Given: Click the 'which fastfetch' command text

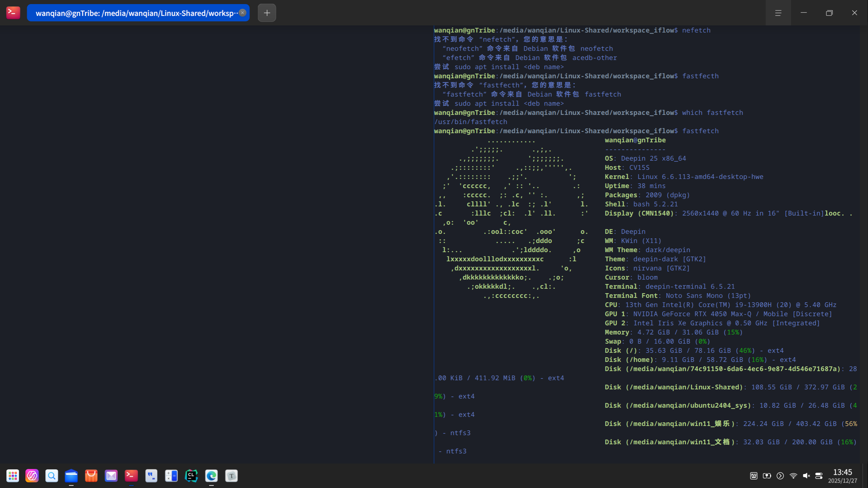Looking at the screenshot, I should click(712, 113).
